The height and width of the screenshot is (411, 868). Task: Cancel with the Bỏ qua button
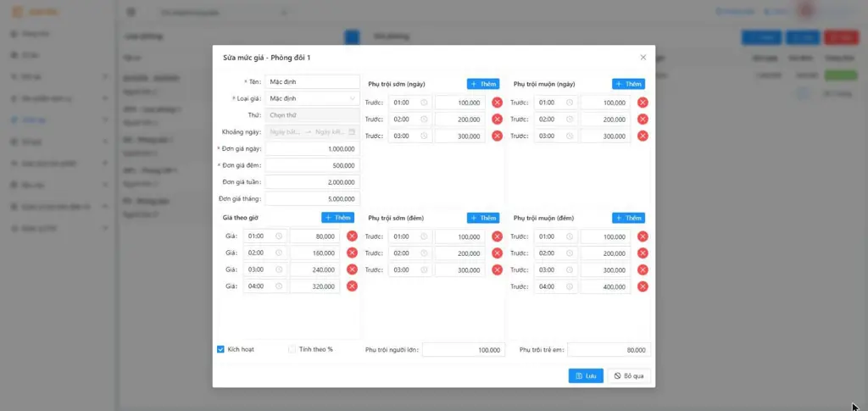pyautogui.click(x=630, y=375)
